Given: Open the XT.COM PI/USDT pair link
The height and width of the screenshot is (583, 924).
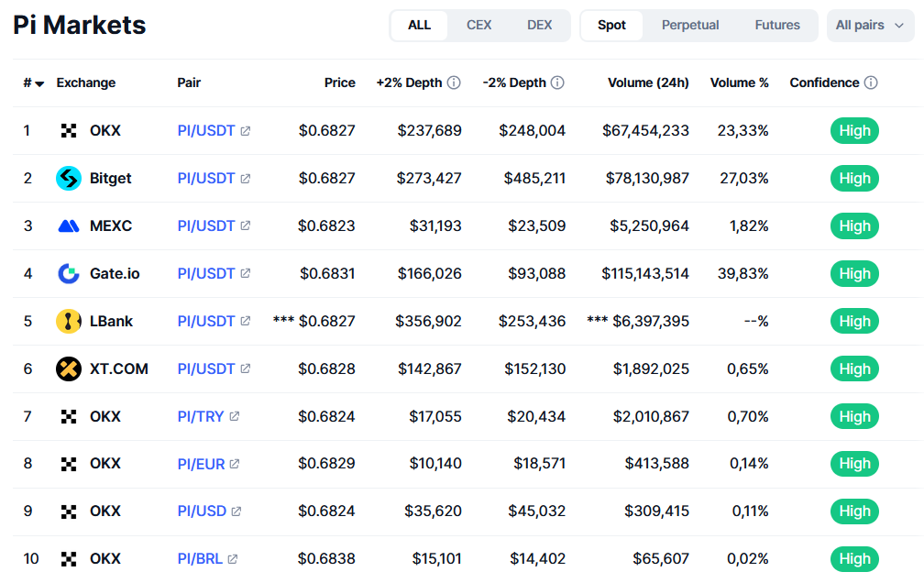Looking at the screenshot, I should 206,369.
